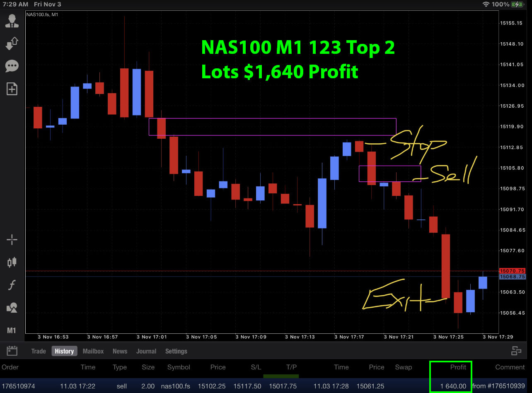Click the sell type cell

click(121, 386)
